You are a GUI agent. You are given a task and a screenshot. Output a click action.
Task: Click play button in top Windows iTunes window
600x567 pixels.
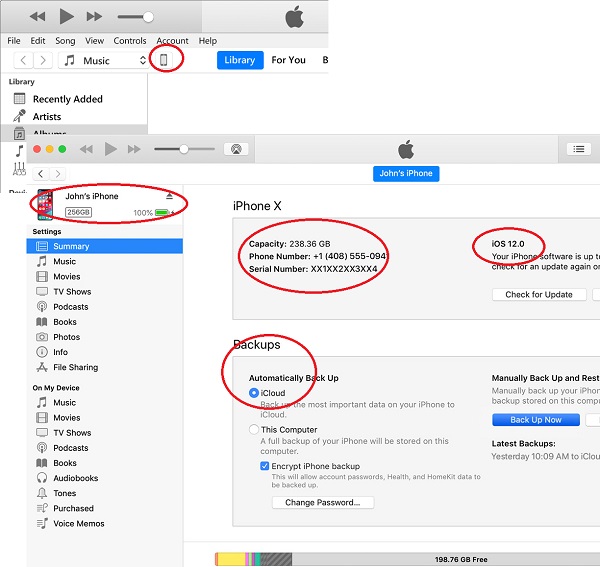(66, 16)
